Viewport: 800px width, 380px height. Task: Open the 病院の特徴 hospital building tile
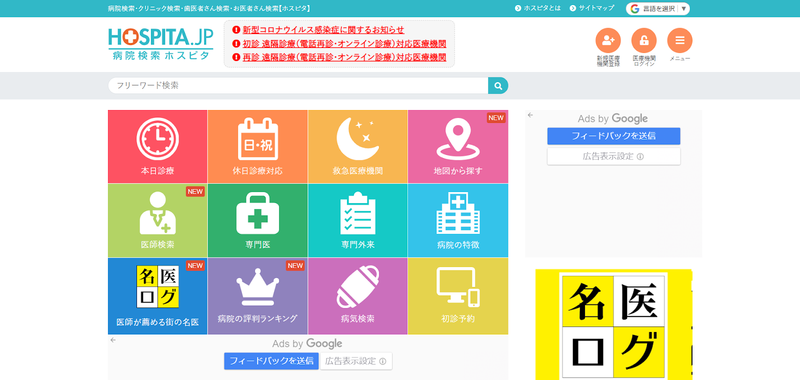click(x=458, y=220)
